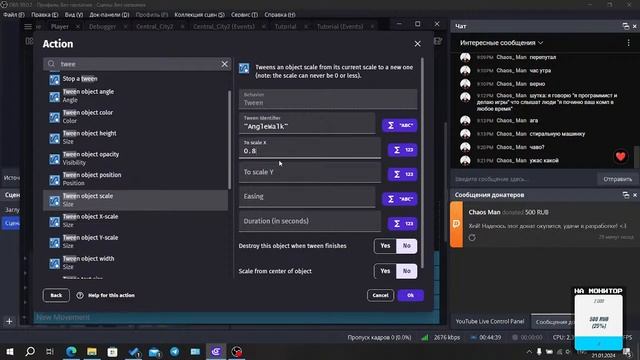This screenshot has width=640, height=360.
Task: Close the Action dialog
Action: click(417, 44)
